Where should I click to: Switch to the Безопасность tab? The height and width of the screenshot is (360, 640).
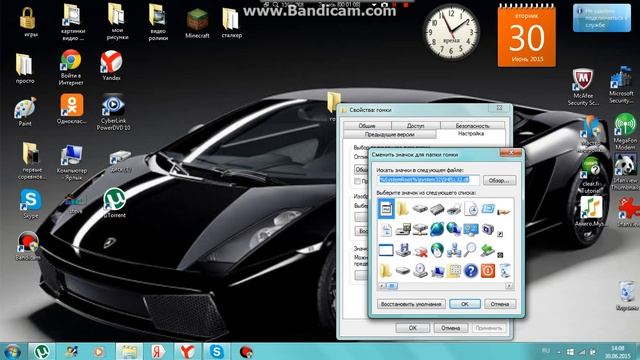click(472, 126)
